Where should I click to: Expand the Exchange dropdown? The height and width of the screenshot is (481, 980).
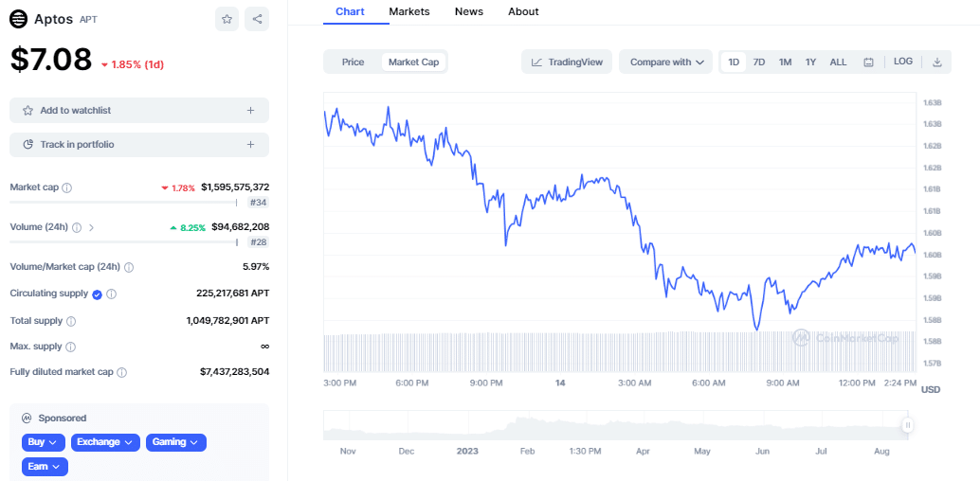105,442
